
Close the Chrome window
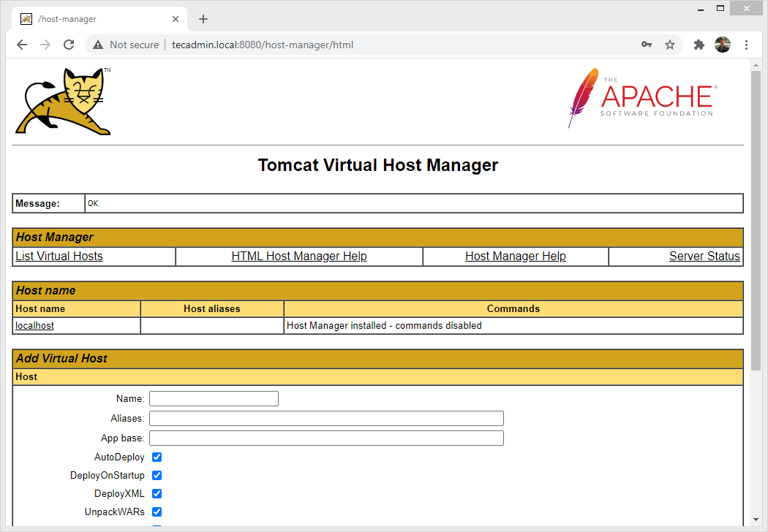(747, 8)
